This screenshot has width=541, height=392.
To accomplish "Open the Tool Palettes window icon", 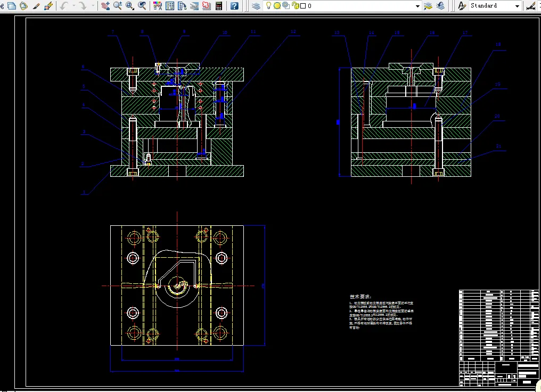I will click(182, 5).
